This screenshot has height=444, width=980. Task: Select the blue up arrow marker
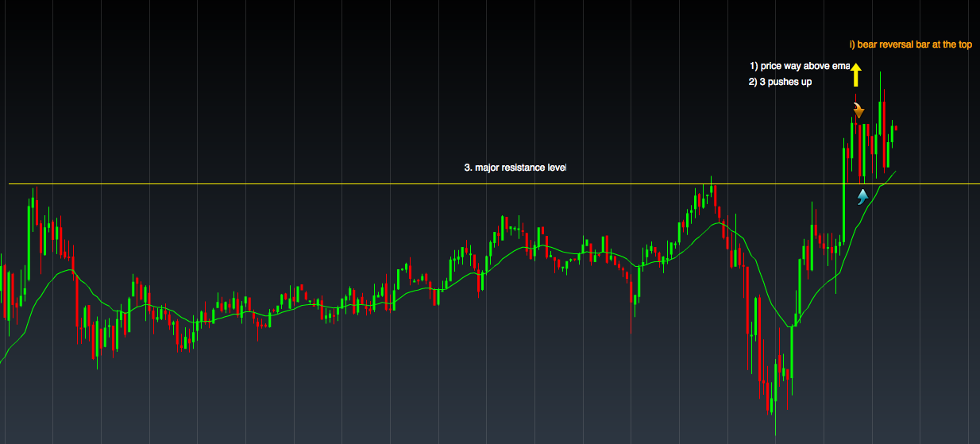[862, 196]
